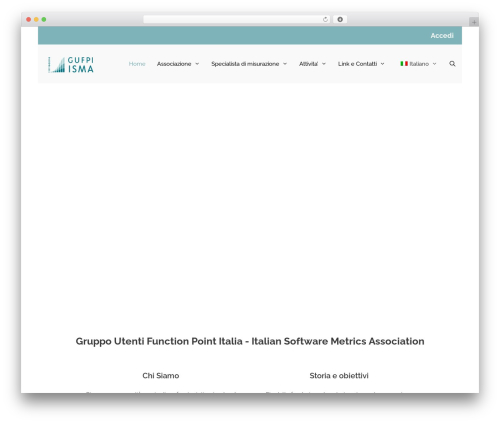
Task: Expand the Link e Contatti chevron
Action: (382, 64)
